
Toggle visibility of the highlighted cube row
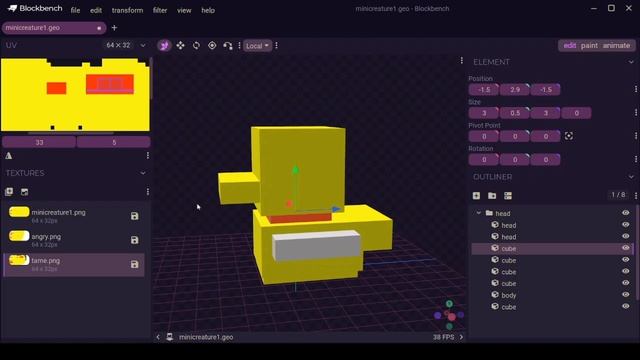(625, 248)
